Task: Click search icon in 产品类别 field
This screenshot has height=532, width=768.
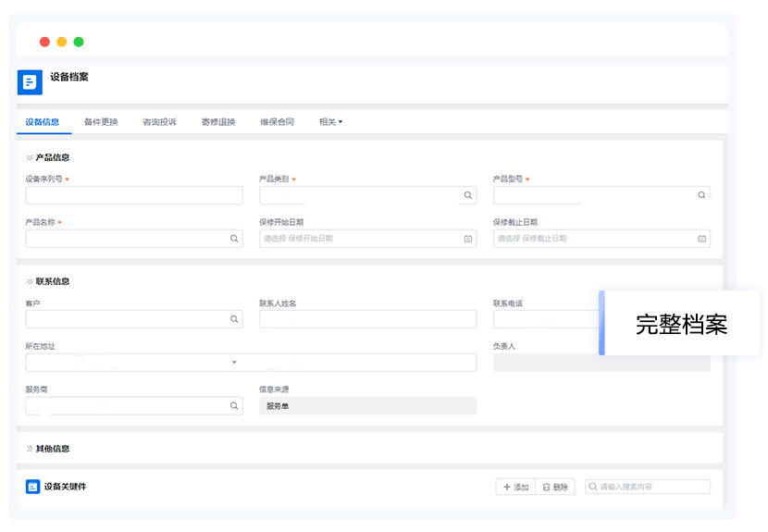Action: (x=468, y=195)
